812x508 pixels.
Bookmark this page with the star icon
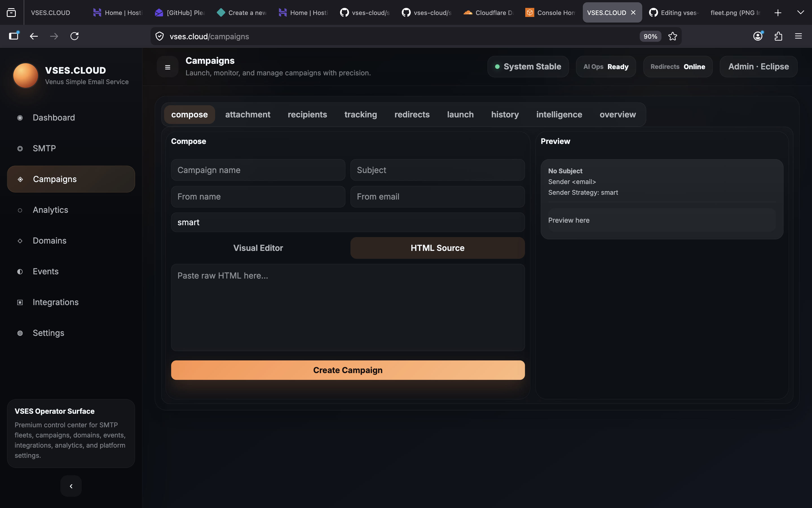click(x=672, y=36)
